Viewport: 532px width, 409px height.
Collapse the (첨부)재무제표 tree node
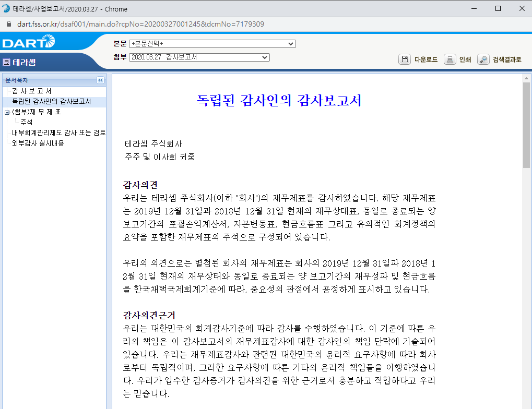(x=7, y=112)
